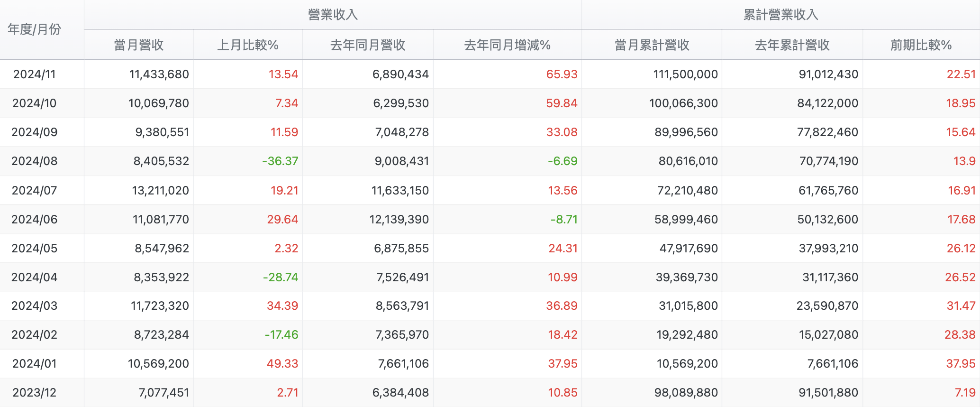Viewport: 980px width, 407px height.
Task: Select the 2024/02 row label
Action: point(35,335)
